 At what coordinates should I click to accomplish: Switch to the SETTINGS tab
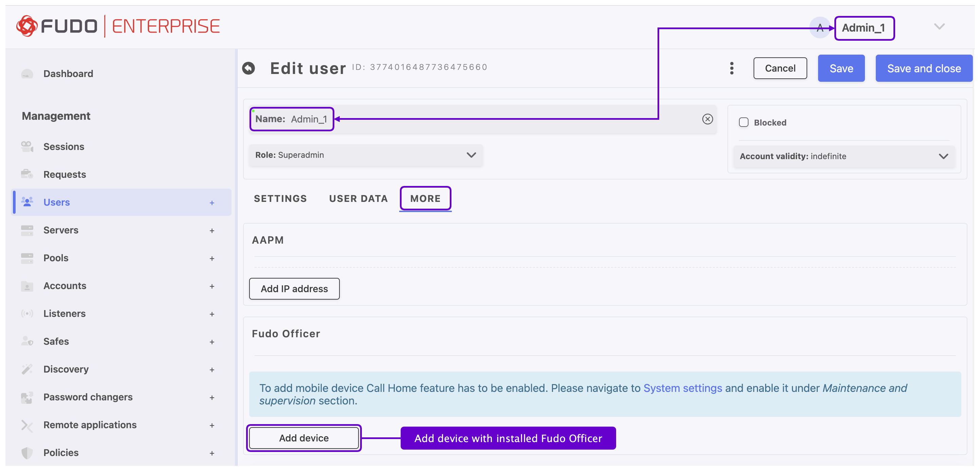tap(280, 198)
